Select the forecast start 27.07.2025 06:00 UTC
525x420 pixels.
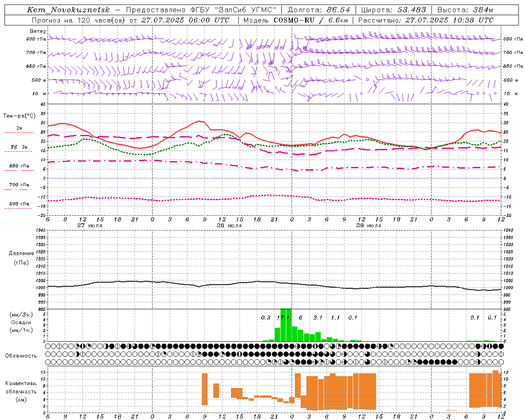185,20
